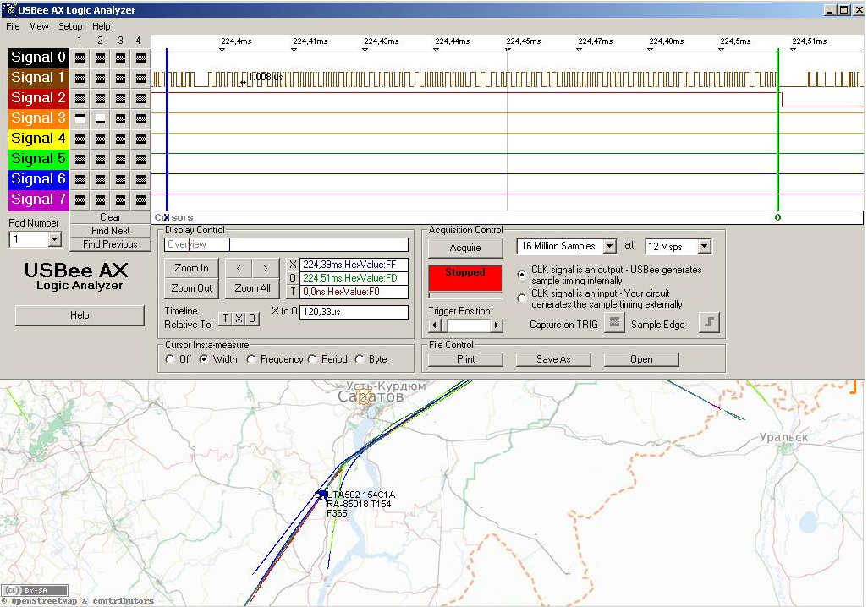Pan the waveform left with the < arrow
Viewport: 868px width, 607px height.
[239, 268]
